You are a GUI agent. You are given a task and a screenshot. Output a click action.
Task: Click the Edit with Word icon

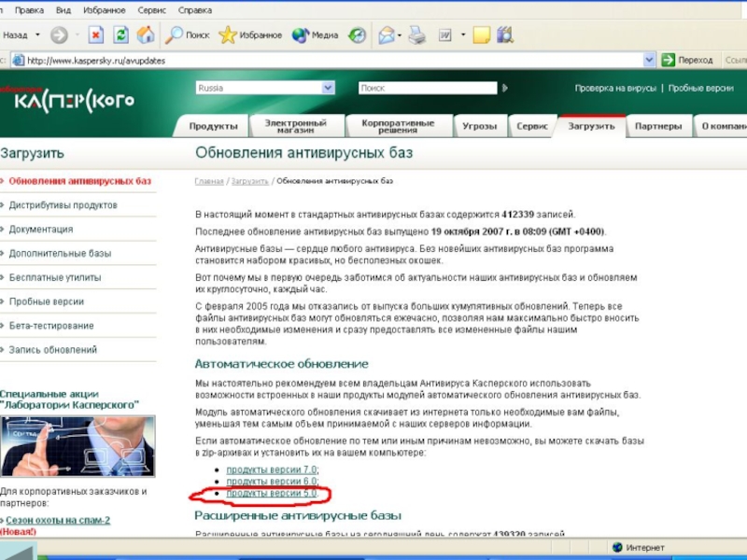pos(445,35)
